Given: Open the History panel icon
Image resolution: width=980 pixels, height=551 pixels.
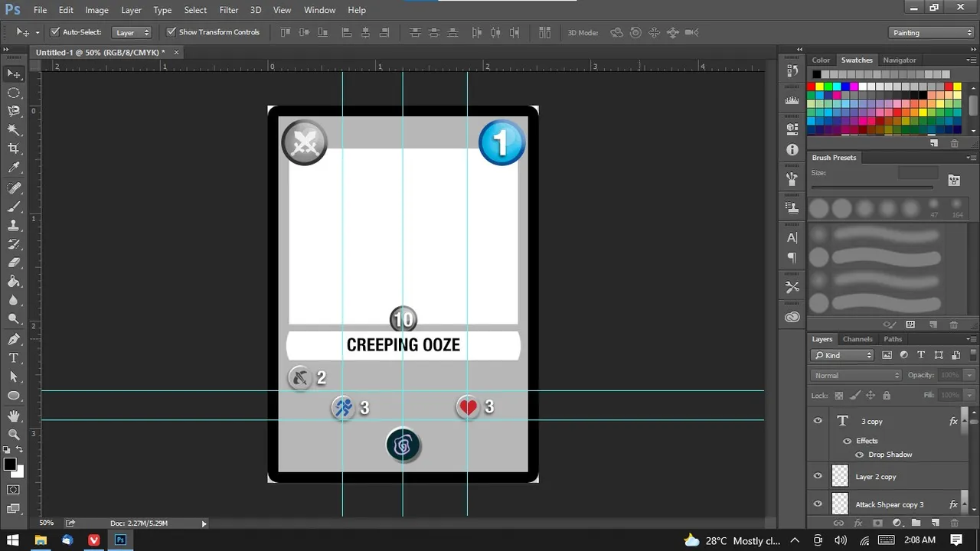Looking at the screenshot, I should [792, 70].
